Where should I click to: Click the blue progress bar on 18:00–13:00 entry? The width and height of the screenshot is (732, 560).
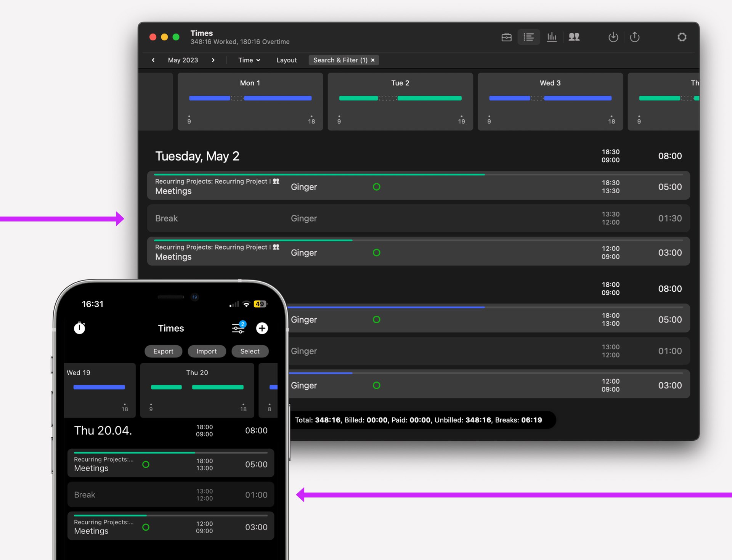[x=386, y=307]
